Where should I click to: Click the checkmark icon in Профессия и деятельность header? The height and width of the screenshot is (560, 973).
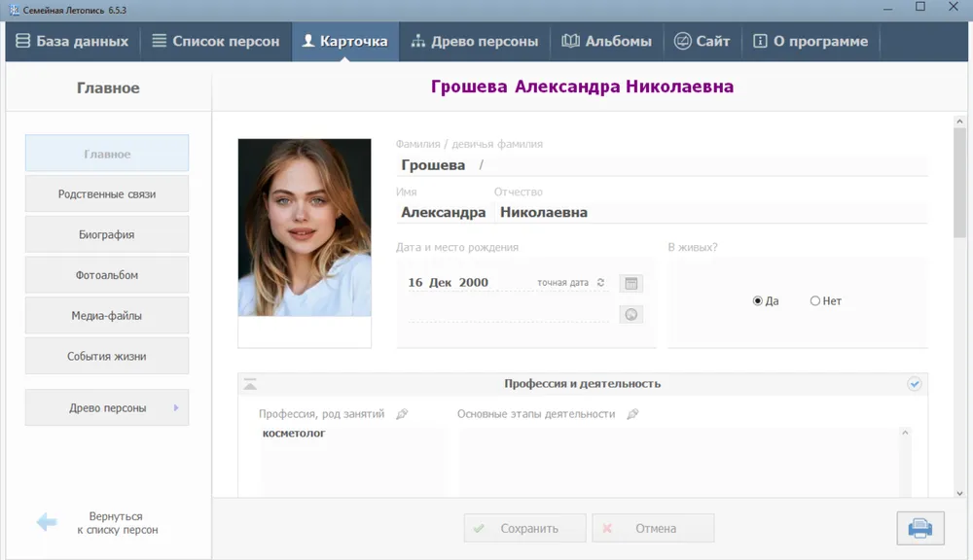tap(915, 384)
